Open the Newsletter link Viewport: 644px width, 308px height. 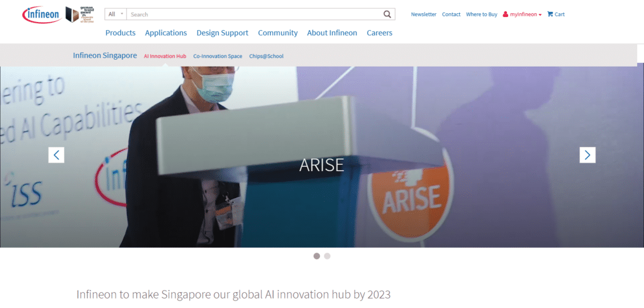pos(423,14)
